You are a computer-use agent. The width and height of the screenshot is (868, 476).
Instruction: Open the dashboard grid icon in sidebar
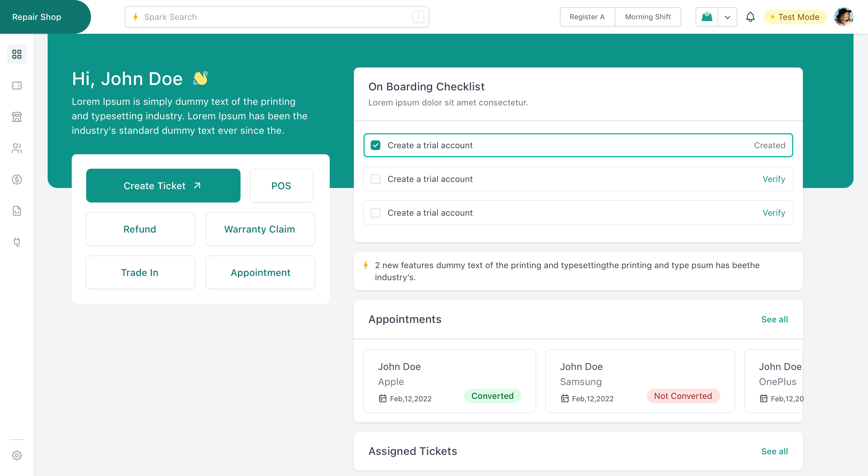17,54
